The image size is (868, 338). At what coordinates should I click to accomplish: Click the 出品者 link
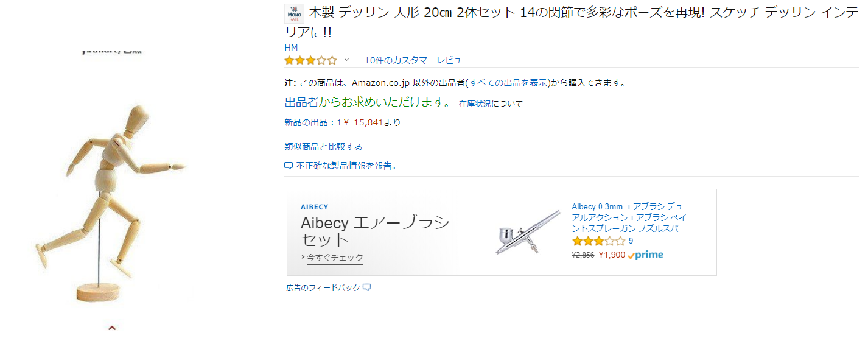click(x=301, y=102)
